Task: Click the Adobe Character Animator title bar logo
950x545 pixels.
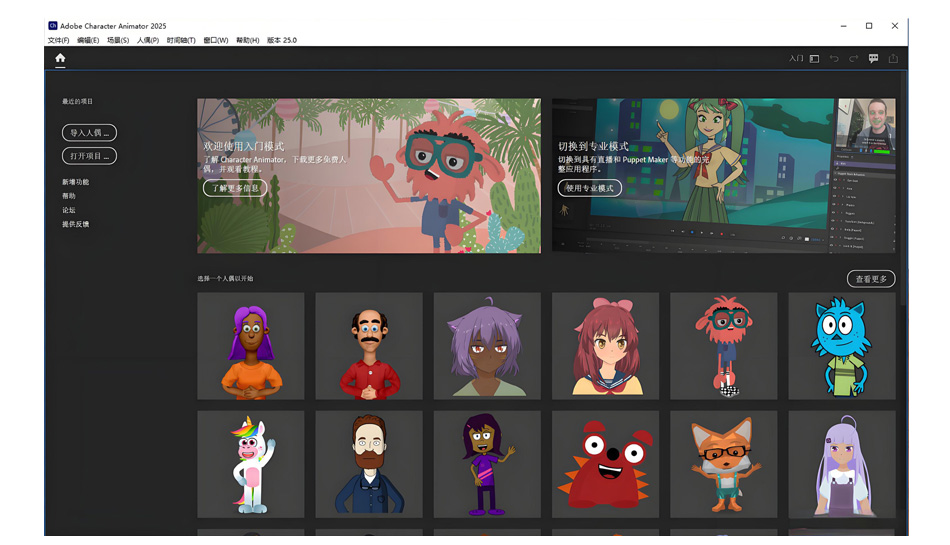Action: tap(53, 25)
